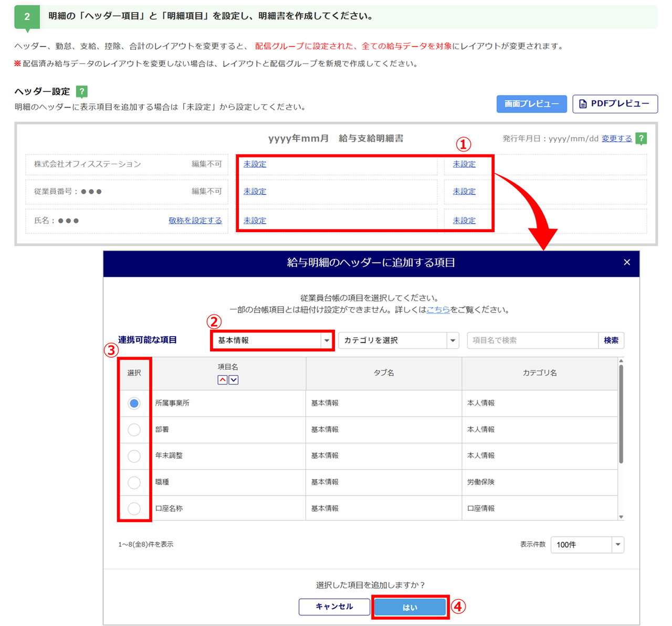Click the help icon next to 変更する
The width and height of the screenshot is (672, 626).
pos(641,139)
